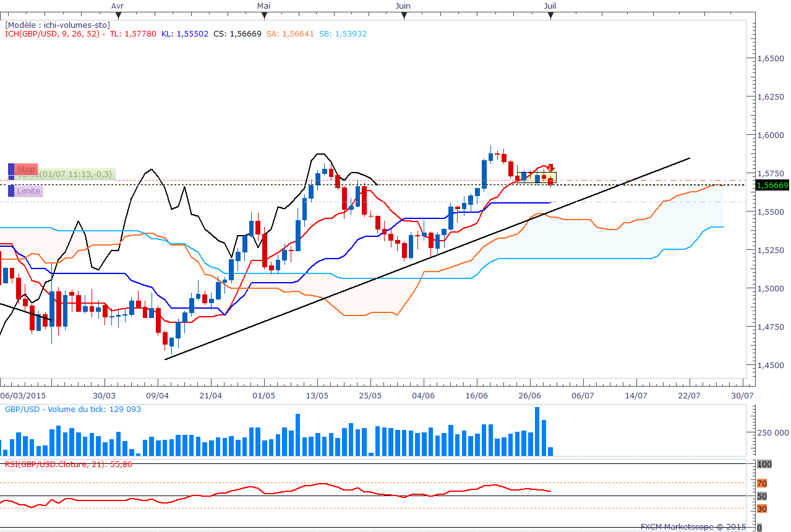The image size is (791, 532).
Task: Click the black ascending trendline
Action: click(427, 259)
